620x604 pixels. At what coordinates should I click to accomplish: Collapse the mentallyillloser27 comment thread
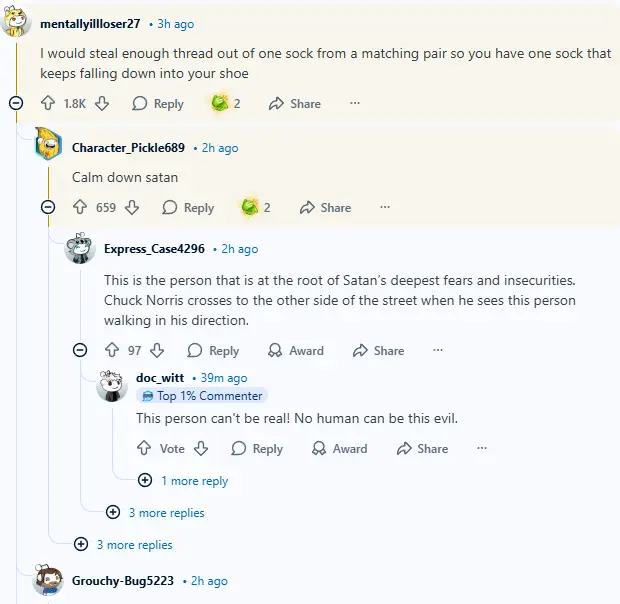(x=16, y=103)
